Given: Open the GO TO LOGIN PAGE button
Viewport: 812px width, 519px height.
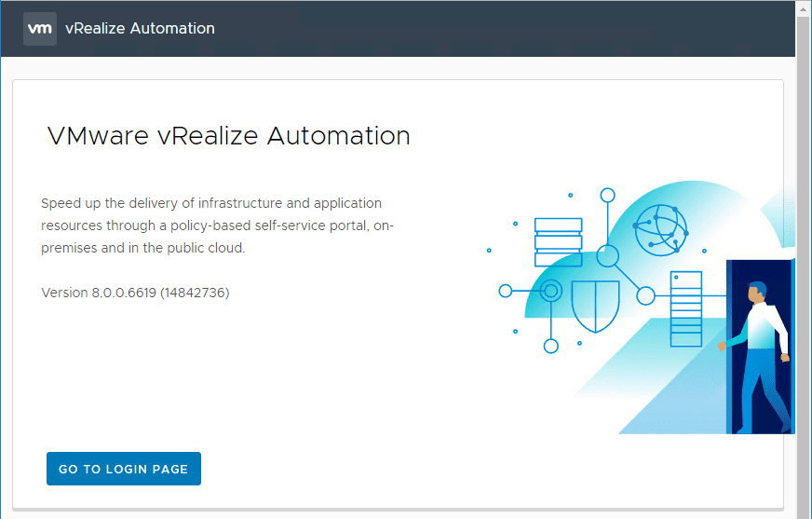Looking at the screenshot, I should coord(124,469).
